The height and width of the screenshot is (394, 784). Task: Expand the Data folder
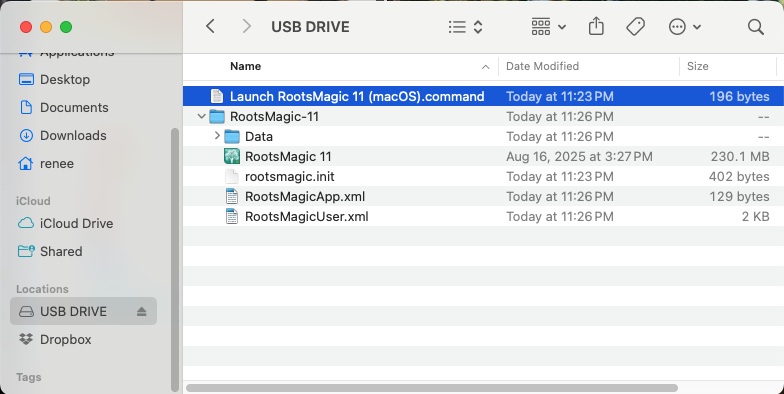coord(217,136)
